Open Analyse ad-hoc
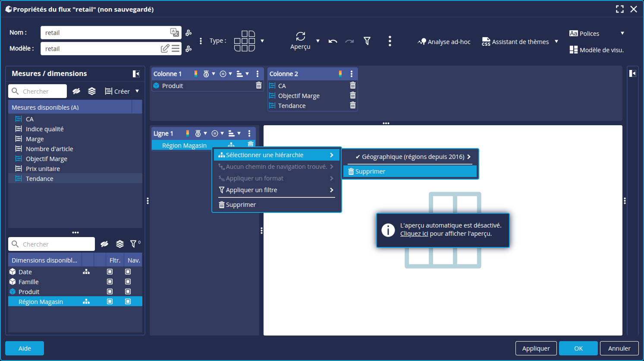Image resolution: width=644 pixels, height=361 pixels. (444, 42)
